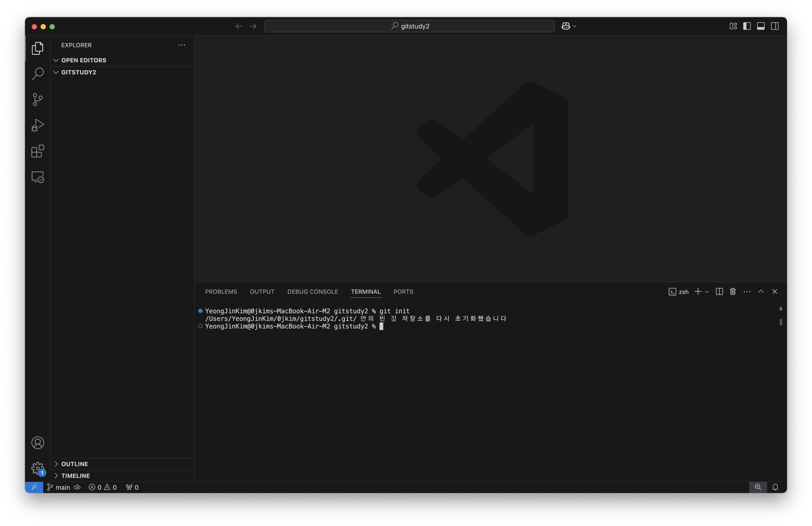Switch to the PROBLEMS tab

pos(221,292)
